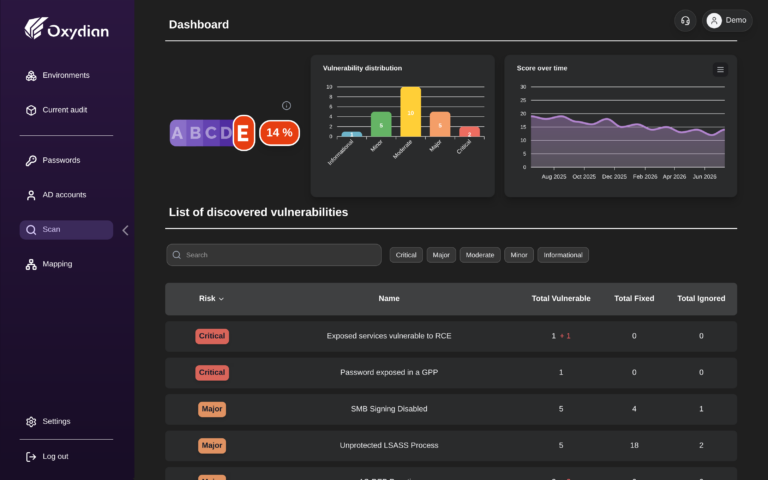Click the Total Vulnerable column header

pos(561,298)
